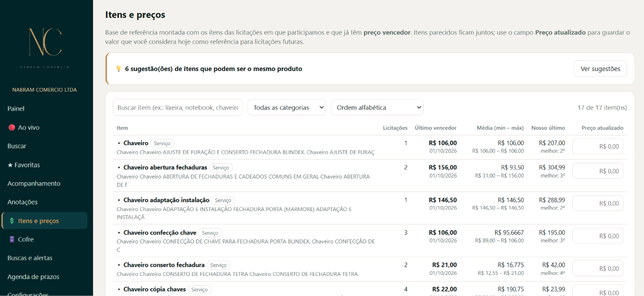Click Serviço tag on Chaveiro abertura fechaduras
Viewport: 644px width, 296px height.
click(x=221, y=167)
